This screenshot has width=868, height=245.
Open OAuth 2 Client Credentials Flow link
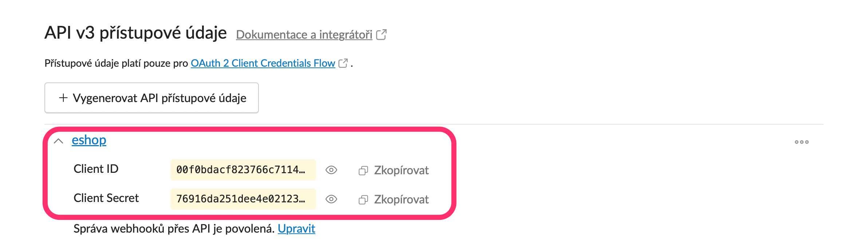[263, 63]
